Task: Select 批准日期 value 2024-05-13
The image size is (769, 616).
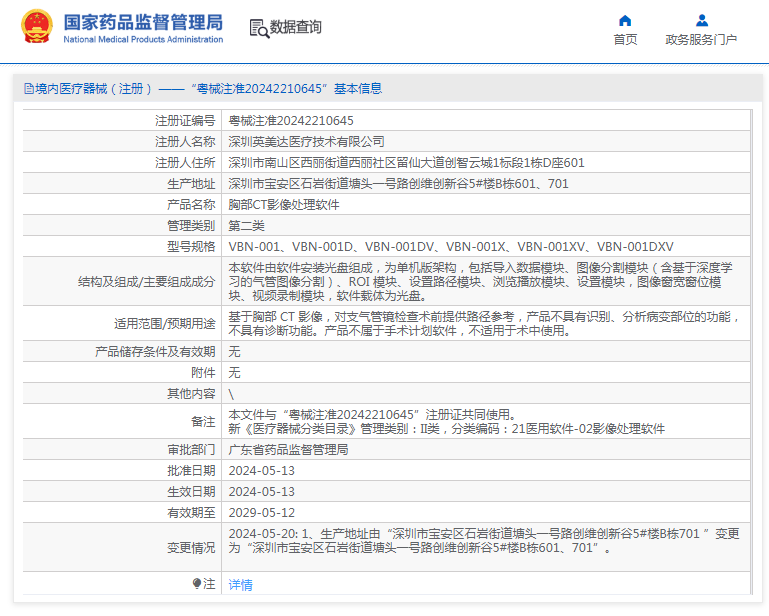Action: pyautogui.click(x=261, y=471)
